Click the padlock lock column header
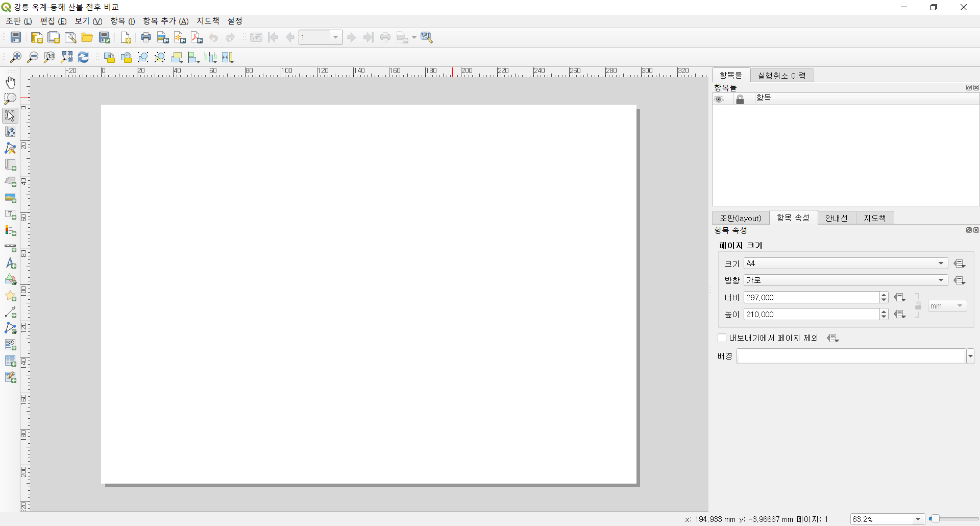 coord(740,99)
